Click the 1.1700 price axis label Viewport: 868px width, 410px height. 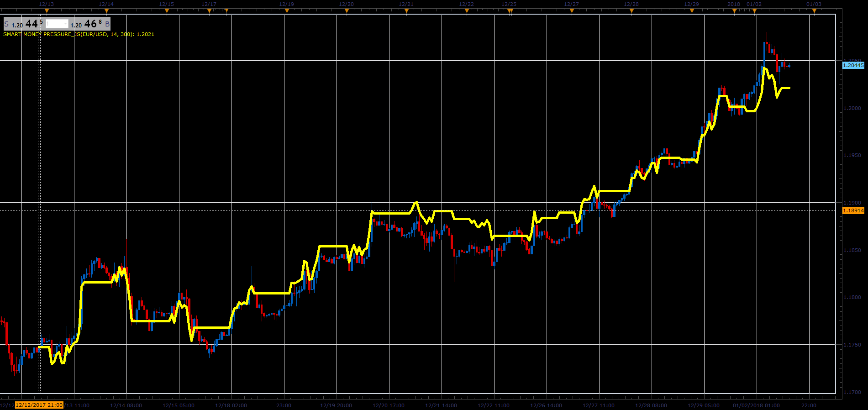click(x=852, y=392)
